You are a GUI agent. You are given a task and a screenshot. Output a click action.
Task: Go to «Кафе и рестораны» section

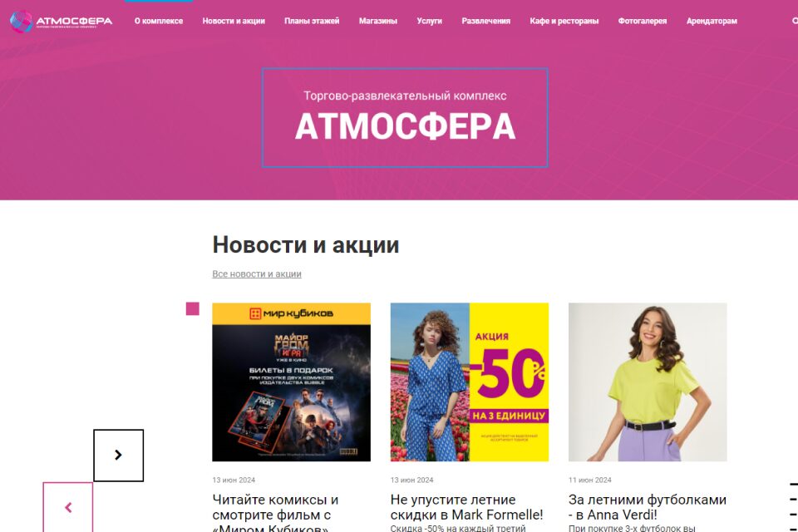pyautogui.click(x=564, y=21)
